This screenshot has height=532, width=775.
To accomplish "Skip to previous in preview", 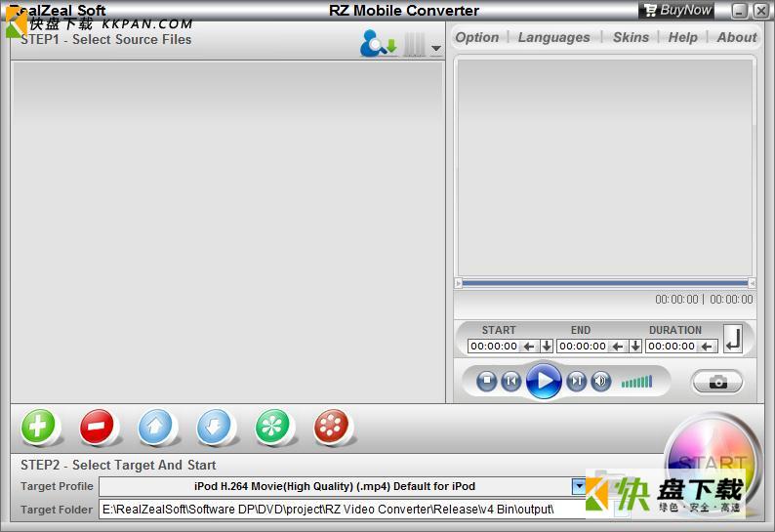I will 511,382.
